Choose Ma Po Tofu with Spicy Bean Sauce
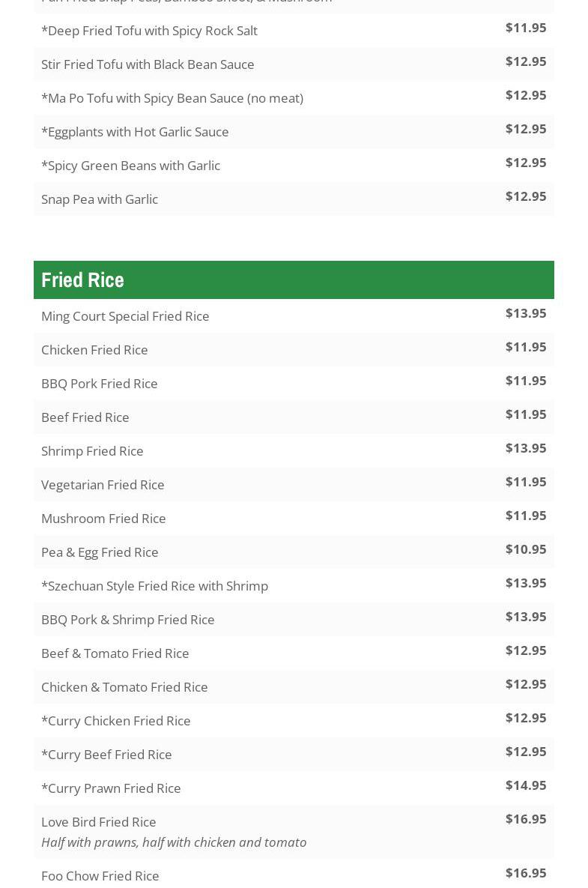The image size is (588, 888). [172, 98]
